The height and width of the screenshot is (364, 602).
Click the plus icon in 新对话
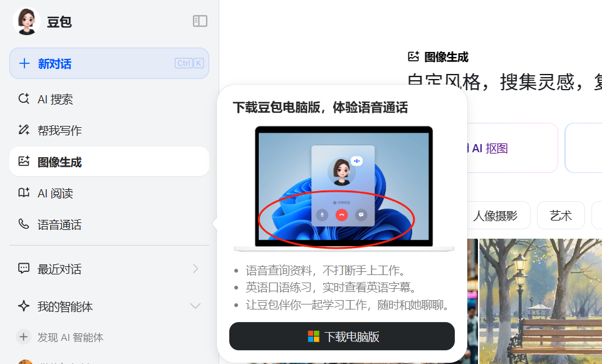click(x=24, y=63)
